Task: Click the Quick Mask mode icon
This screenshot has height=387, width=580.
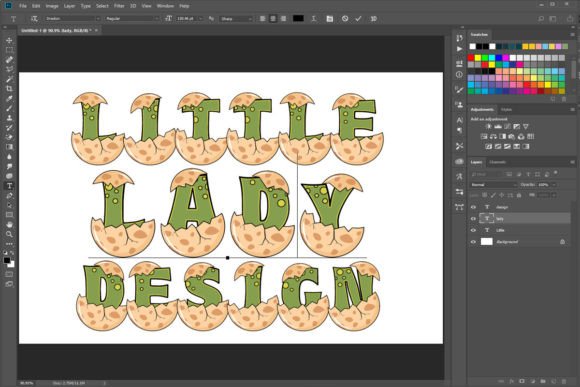Action: (9, 274)
